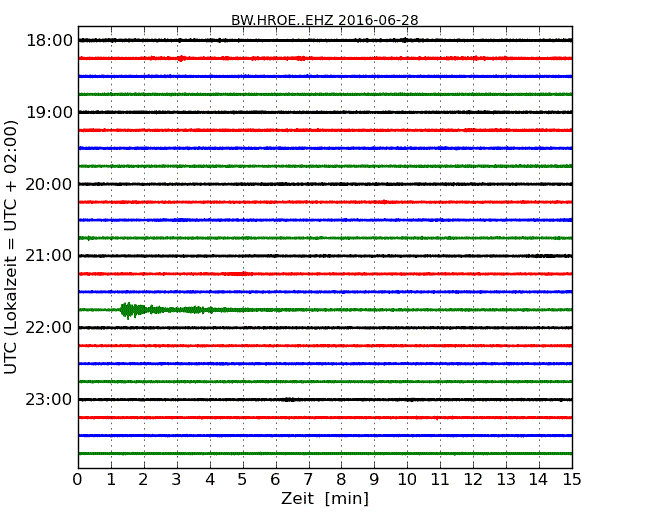Click x-axis tick label 7
The image size is (650, 520).
[x=308, y=480]
